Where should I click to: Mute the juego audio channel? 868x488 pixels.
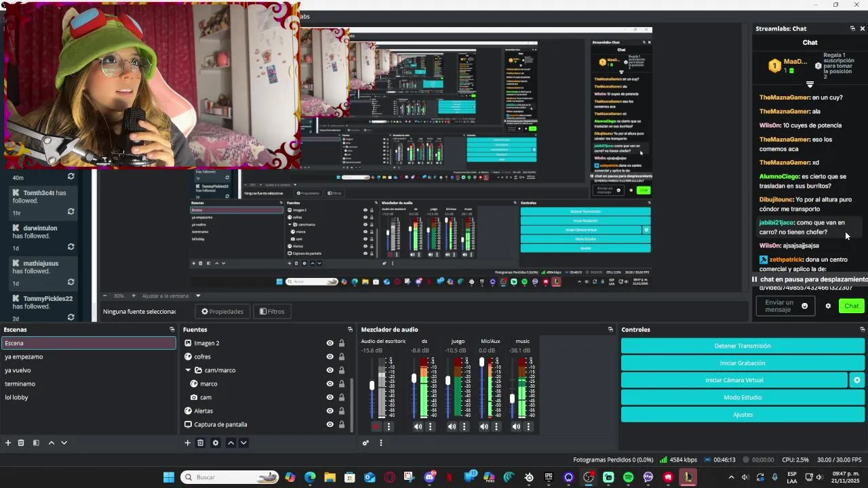pyautogui.click(x=452, y=426)
